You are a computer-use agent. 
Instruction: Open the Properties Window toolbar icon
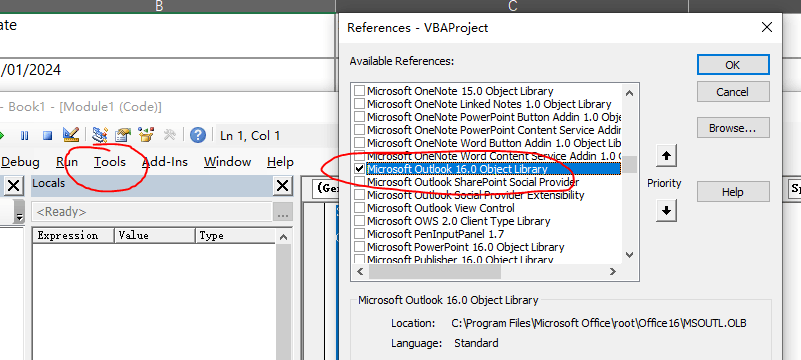coord(123,135)
